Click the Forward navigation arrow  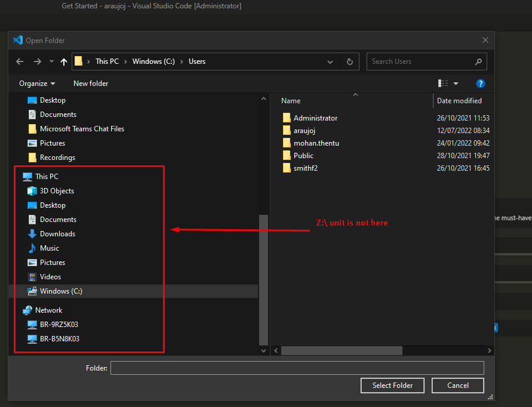point(38,61)
